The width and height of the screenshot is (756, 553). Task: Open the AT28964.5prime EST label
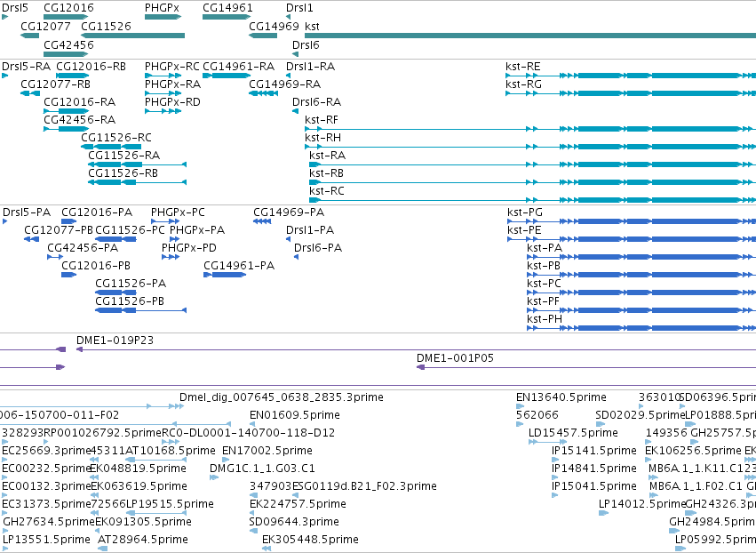[143, 540]
